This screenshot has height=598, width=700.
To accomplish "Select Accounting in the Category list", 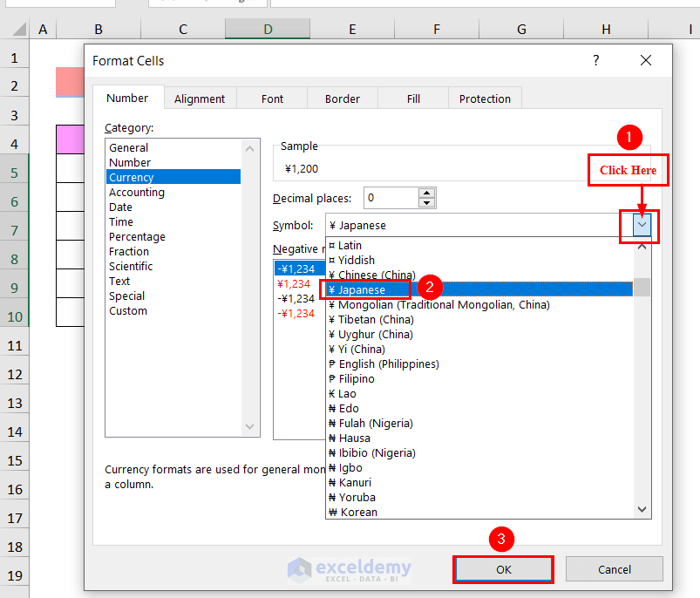I will (x=136, y=192).
